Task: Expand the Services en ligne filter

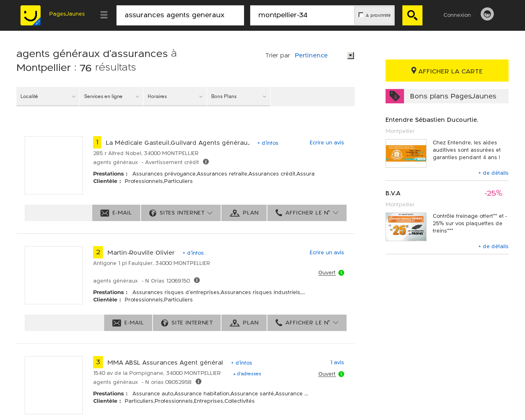Action: [x=112, y=96]
